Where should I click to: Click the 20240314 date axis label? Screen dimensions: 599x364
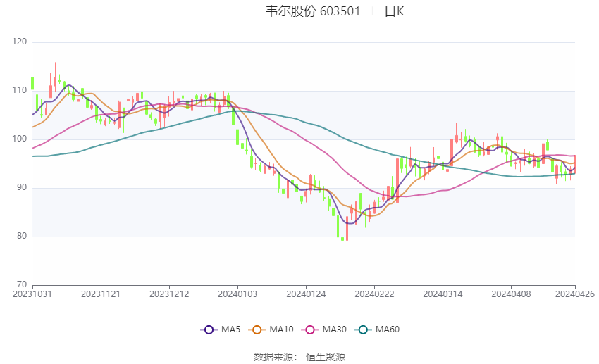pos(443,294)
